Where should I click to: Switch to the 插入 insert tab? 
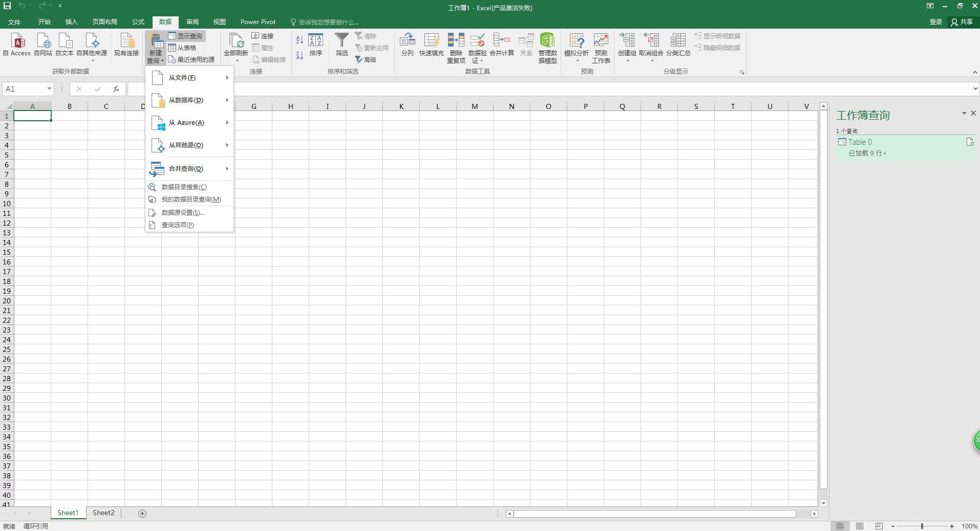point(71,22)
